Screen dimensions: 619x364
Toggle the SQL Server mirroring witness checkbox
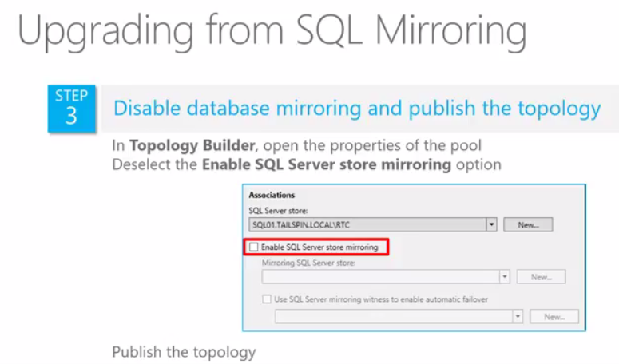coord(268,299)
